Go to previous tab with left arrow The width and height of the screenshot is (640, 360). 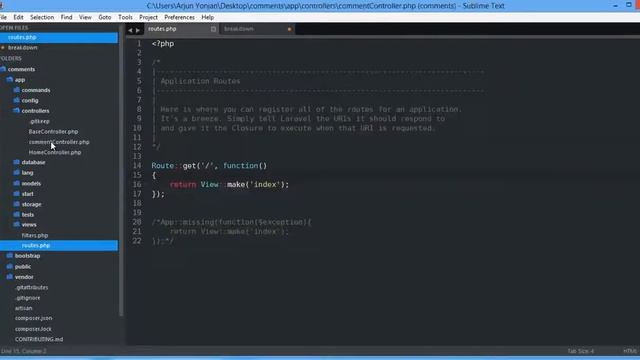pos(130,30)
